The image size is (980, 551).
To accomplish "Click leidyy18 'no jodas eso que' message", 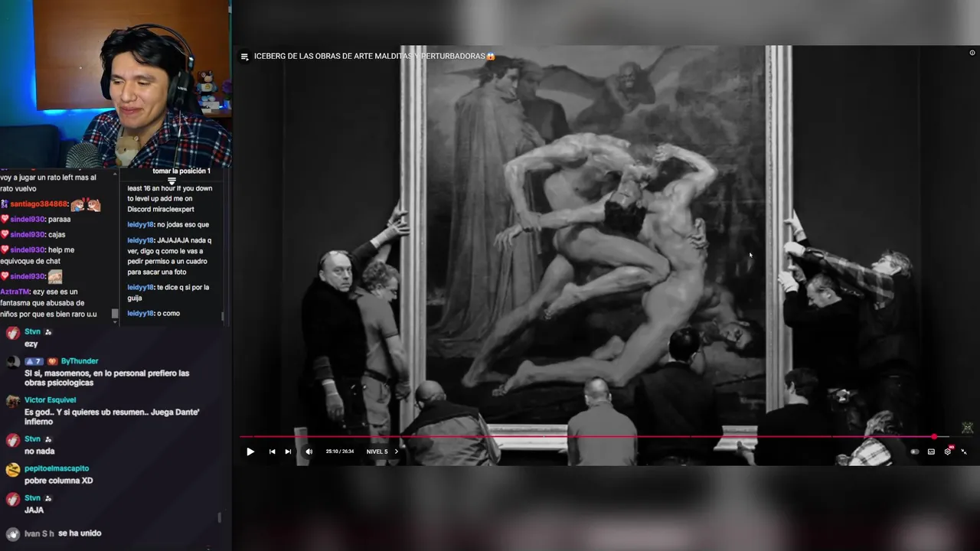I will coord(168,225).
